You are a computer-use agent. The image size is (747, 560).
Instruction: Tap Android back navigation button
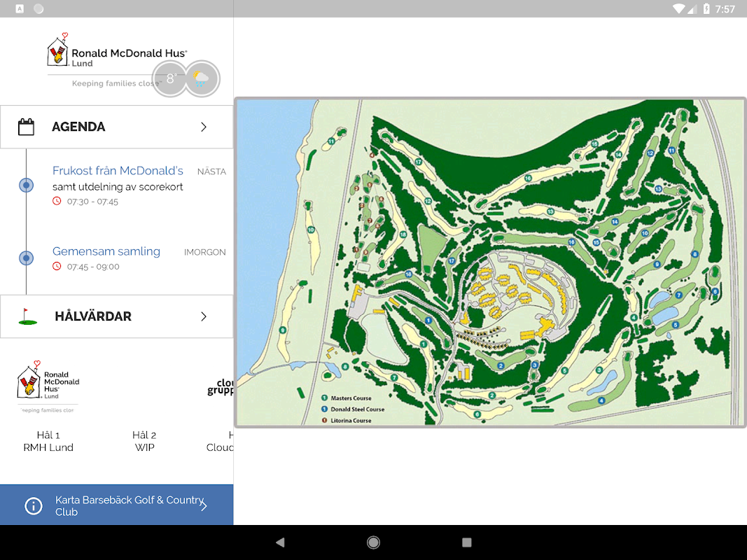[x=280, y=542]
